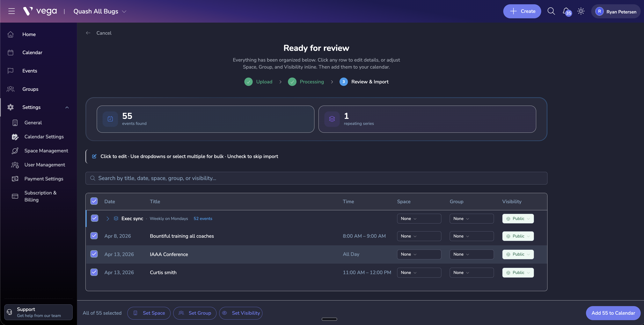The width and height of the screenshot is (644, 325).
Task: Click the repeating series layers icon
Action: click(332, 119)
